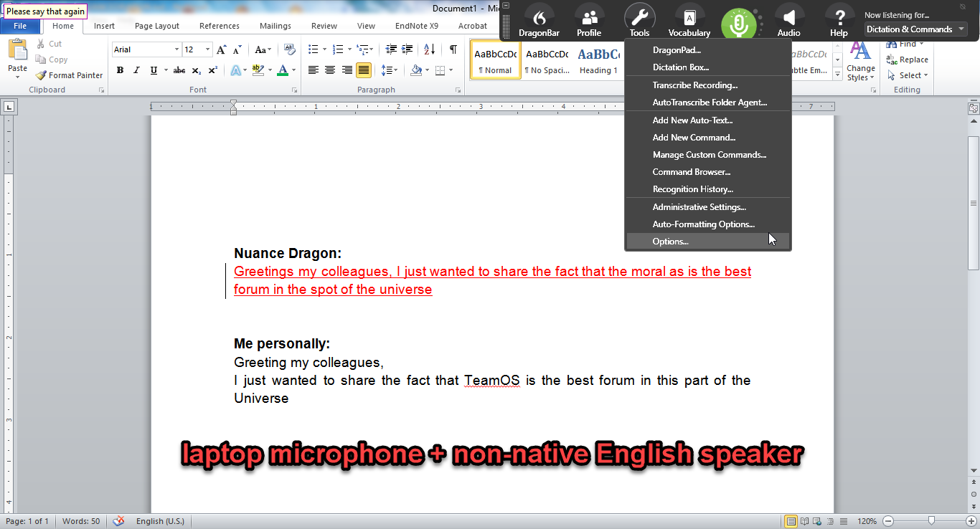980x529 pixels.
Task: Choose Options... in Tools menu
Action: coord(707,242)
